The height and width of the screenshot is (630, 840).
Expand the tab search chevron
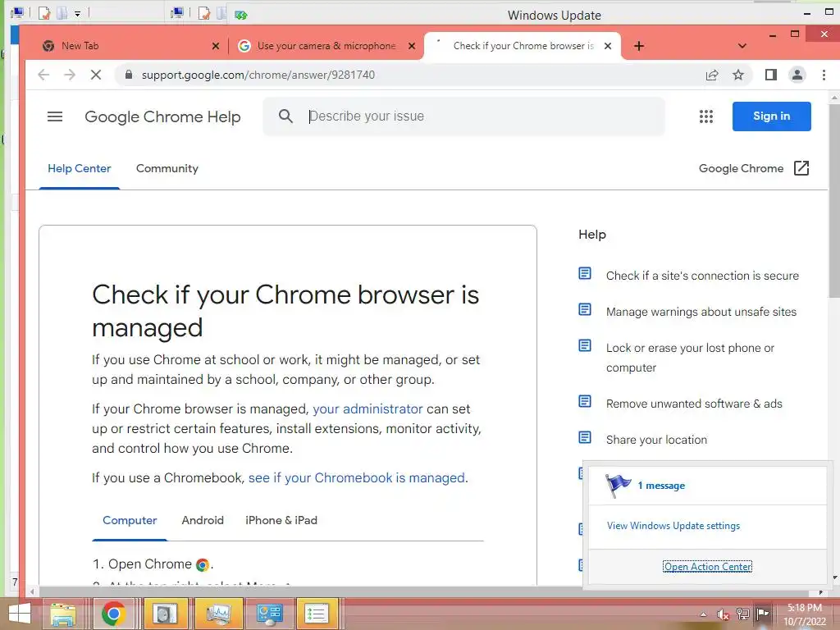click(742, 46)
